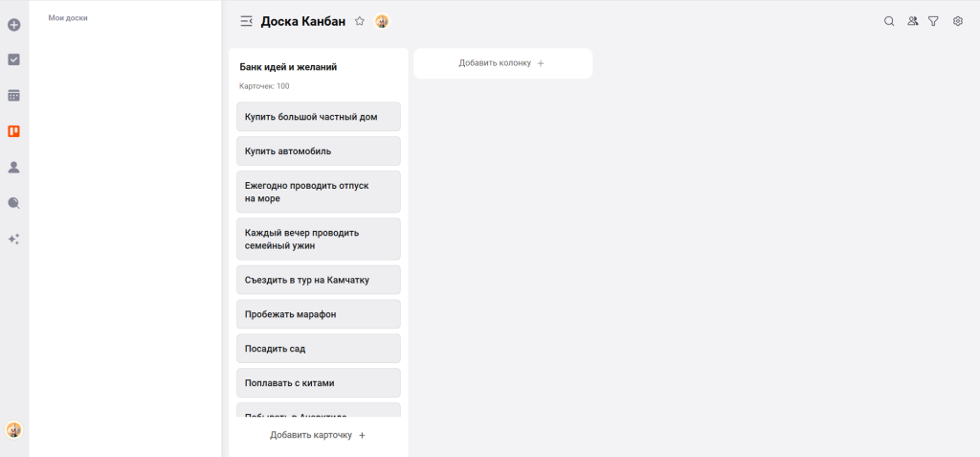Viewport: 980px width, 457px height.
Task: Click 'Добавить колонку' button
Action: pyautogui.click(x=502, y=63)
